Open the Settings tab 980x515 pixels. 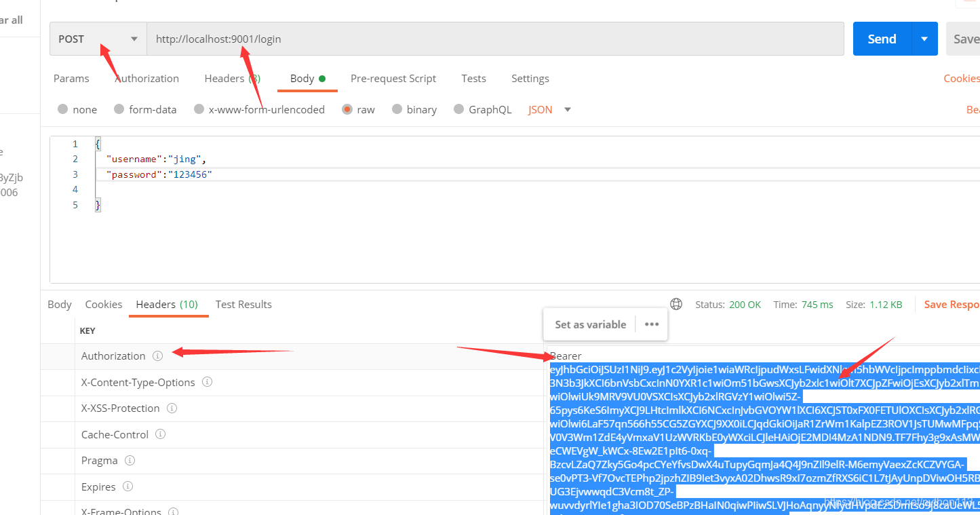coord(530,79)
